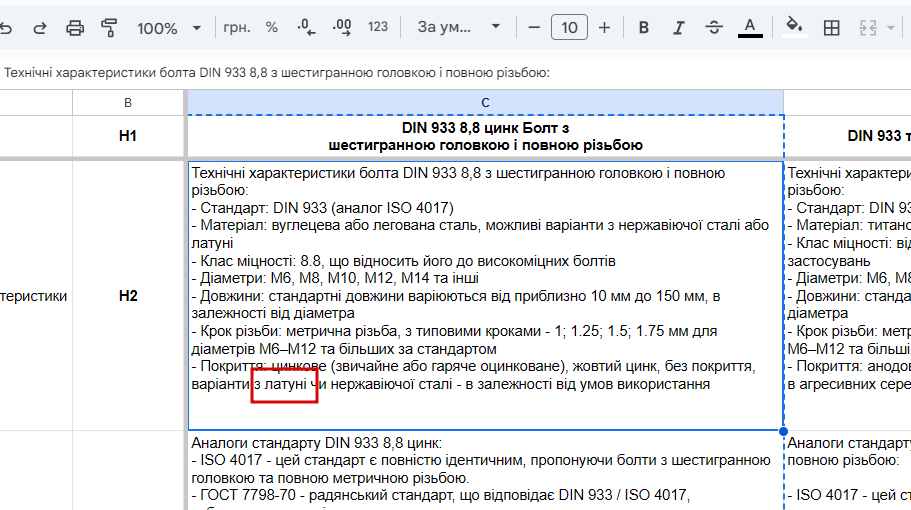Format as currency with 'грн.' button
The height and width of the screenshot is (510, 911).
pyautogui.click(x=236, y=27)
